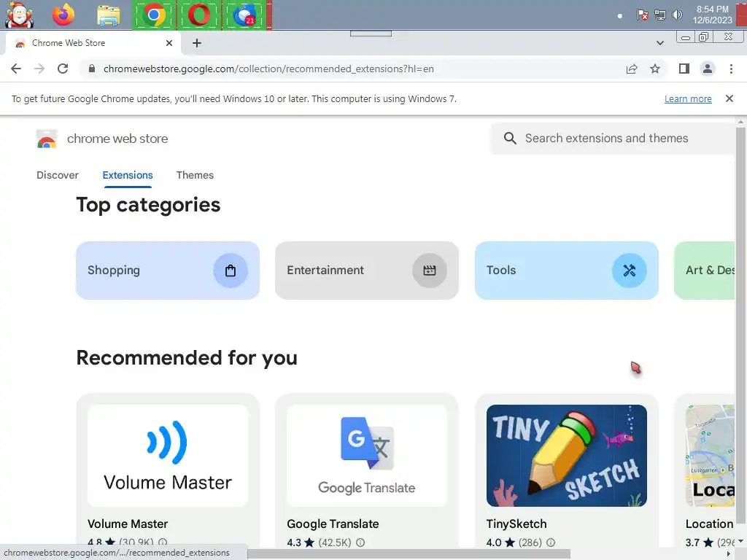Reload the Chrome Web Store page
This screenshot has width=747, height=560.
point(63,69)
